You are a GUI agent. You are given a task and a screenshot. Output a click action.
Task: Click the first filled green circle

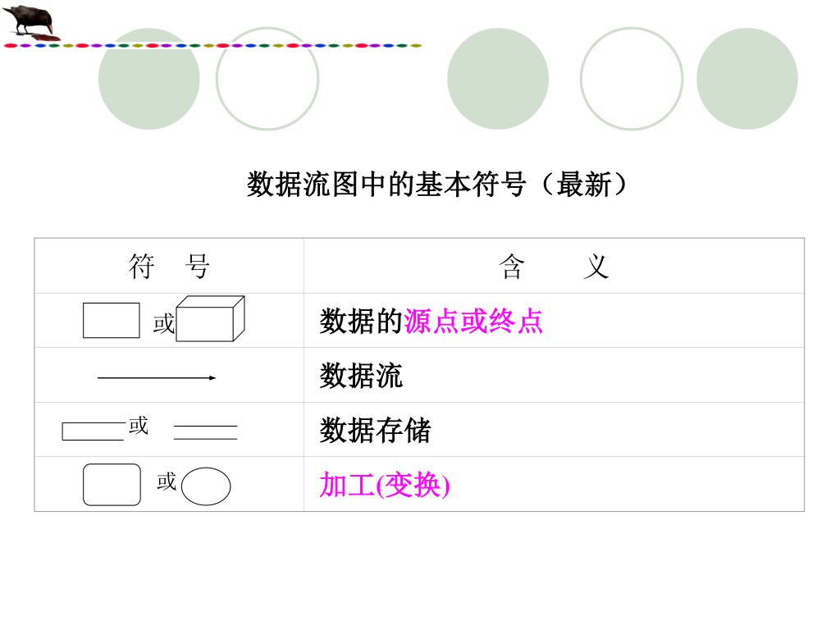click(149, 79)
